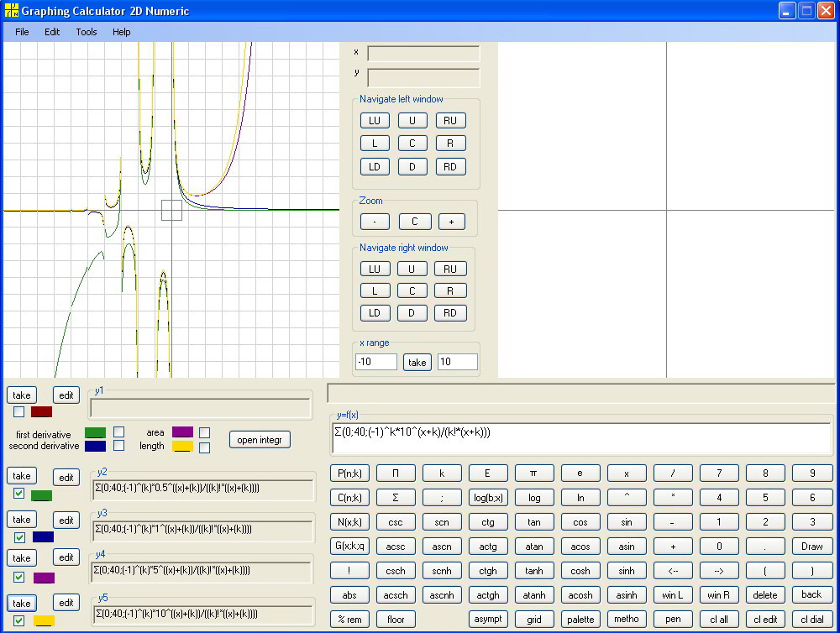Insert the factorial ! symbol
This screenshot has width=840, height=633.
pos(349,571)
